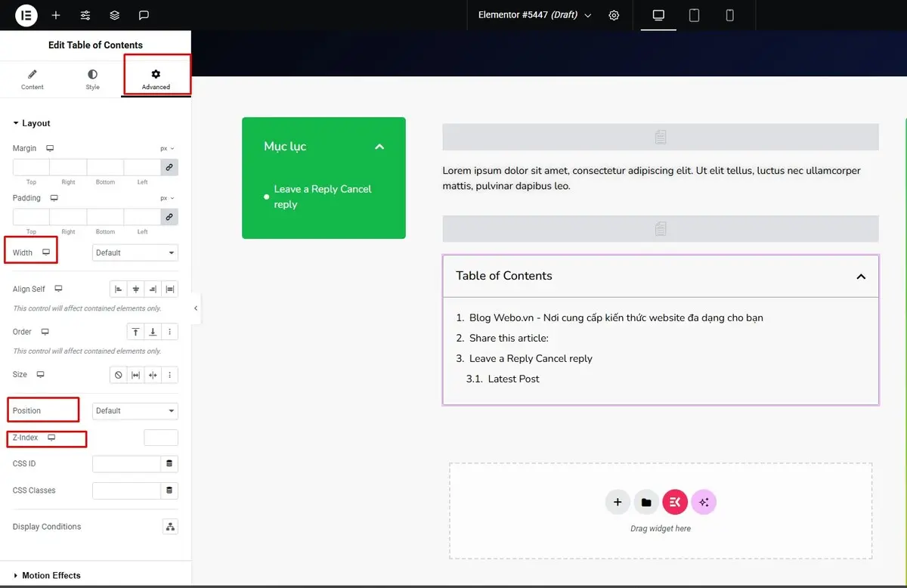Open the Notes speech bubble icon

pos(144,15)
